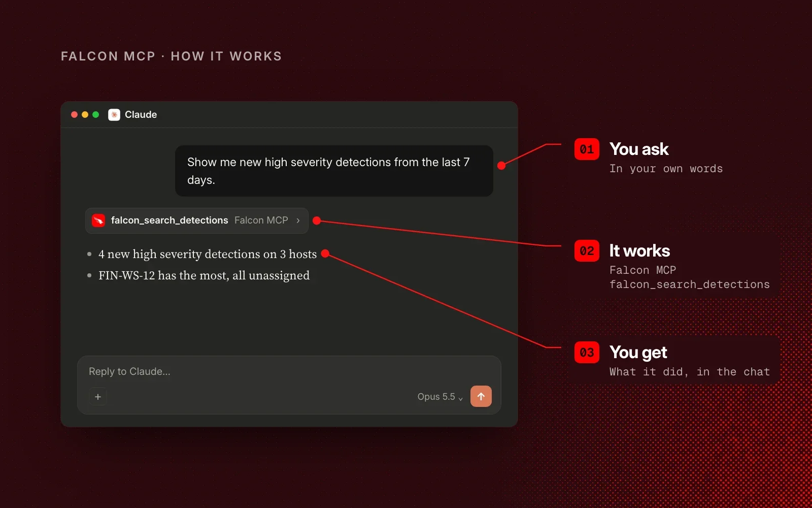The width and height of the screenshot is (812, 508).
Task: Click the 'It works' heading
Action: pos(639,251)
